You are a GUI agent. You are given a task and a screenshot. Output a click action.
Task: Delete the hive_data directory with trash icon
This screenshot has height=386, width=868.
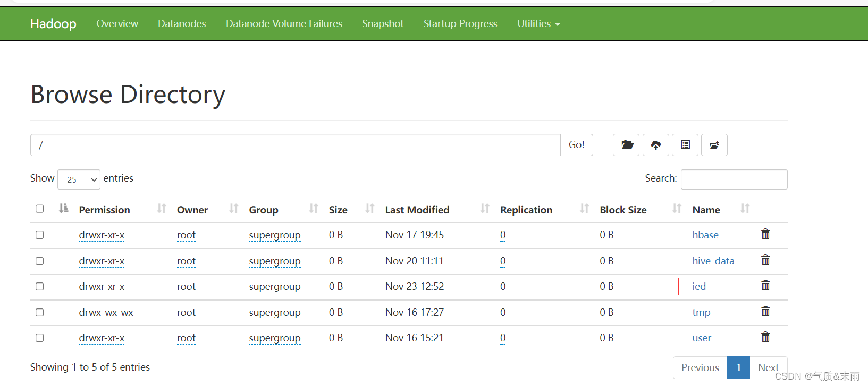765,260
